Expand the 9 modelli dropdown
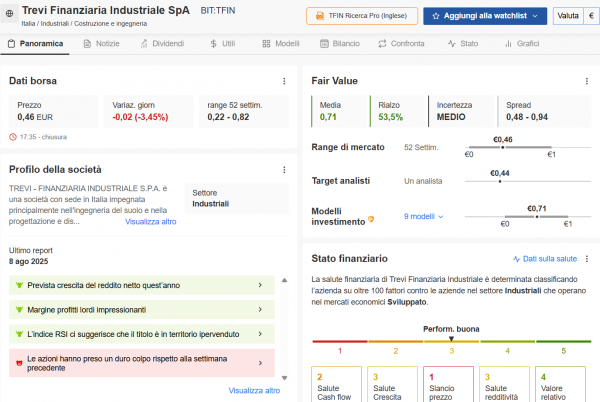 [424, 216]
